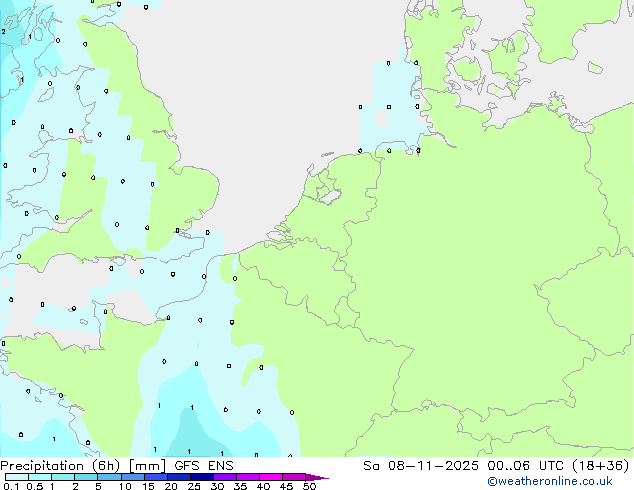Screen dimensions: 634x490
Task: Click the "Precipitation (6h)" title text
Action: [60, 466]
